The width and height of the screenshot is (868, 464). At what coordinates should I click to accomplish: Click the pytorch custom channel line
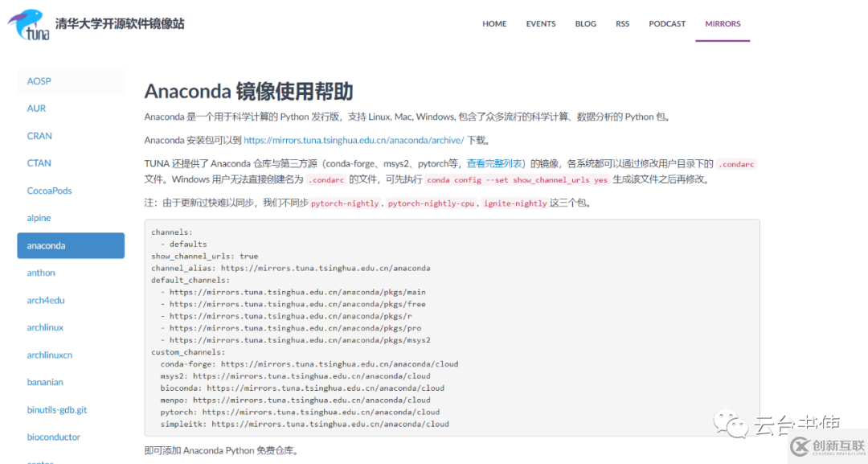[x=300, y=412]
